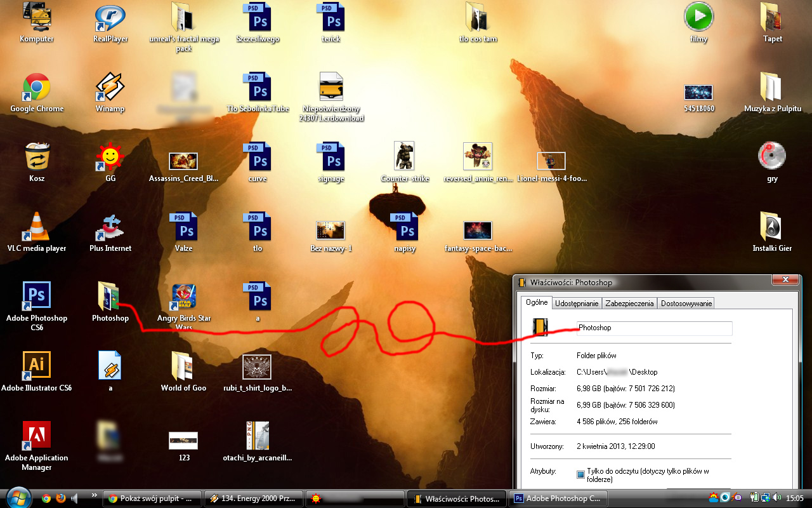Toggle the Tylko do odczytu checkbox
The image size is (812, 508).
coord(580,474)
